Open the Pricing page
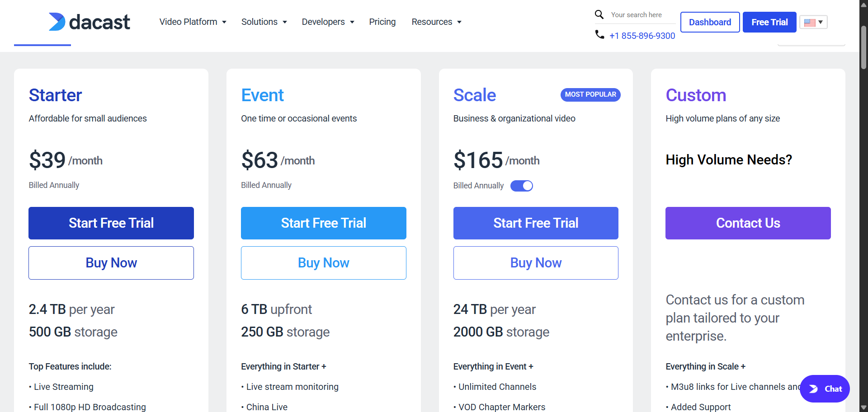This screenshot has height=412, width=868. [382, 22]
